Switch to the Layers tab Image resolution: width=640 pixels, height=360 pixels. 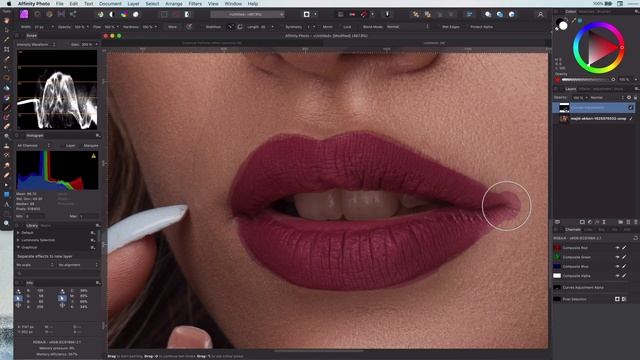point(571,89)
